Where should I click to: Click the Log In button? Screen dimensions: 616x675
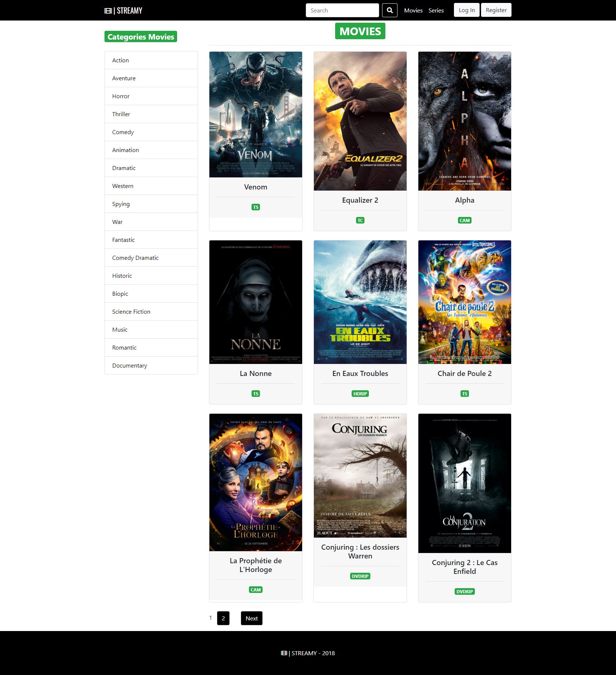coord(467,10)
